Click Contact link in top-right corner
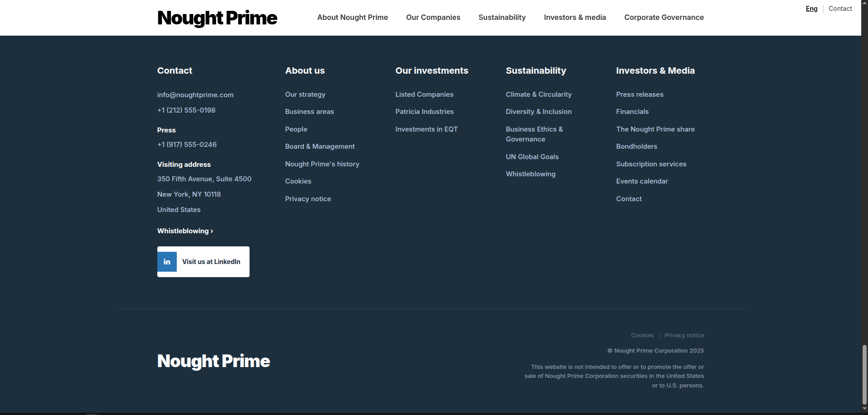Viewport: 868px width, 415px height. coord(840,9)
